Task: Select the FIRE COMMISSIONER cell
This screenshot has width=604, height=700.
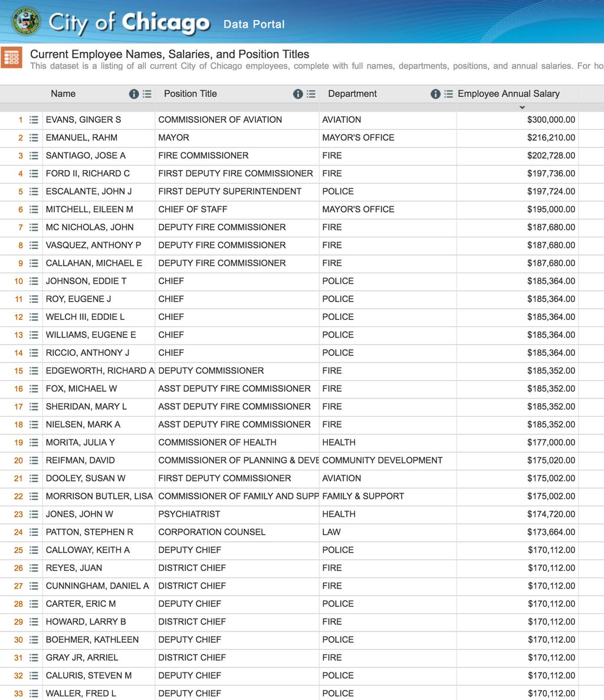Action: [237, 155]
